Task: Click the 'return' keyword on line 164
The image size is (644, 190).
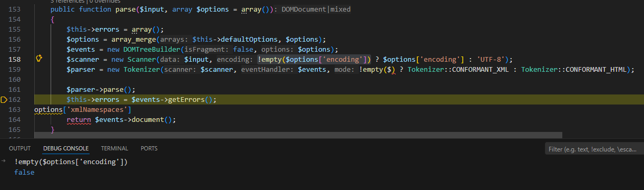Action: (79, 119)
